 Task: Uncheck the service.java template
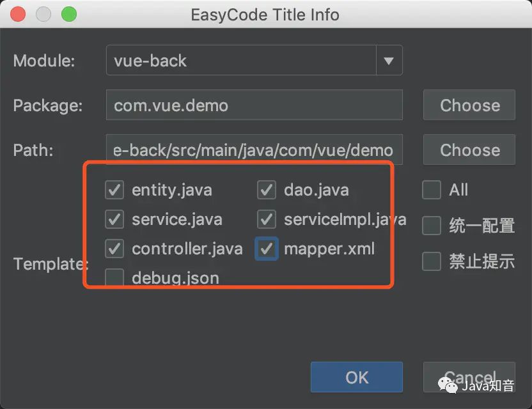[x=114, y=219]
